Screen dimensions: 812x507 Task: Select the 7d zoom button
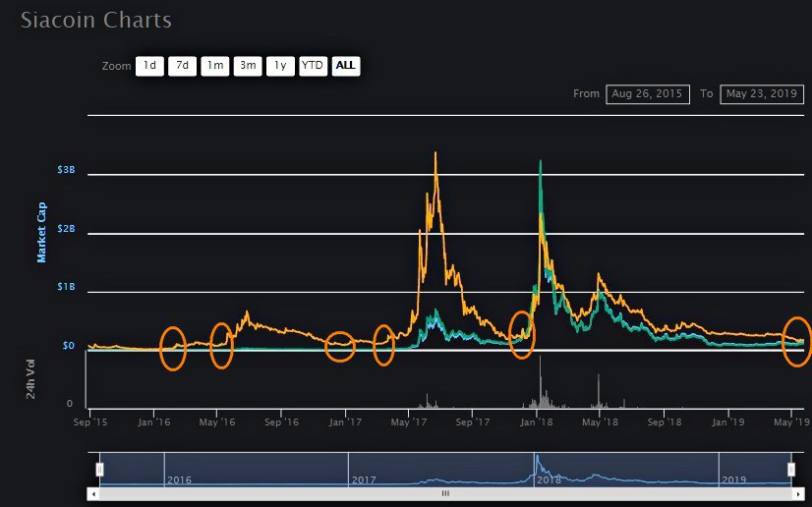click(182, 66)
